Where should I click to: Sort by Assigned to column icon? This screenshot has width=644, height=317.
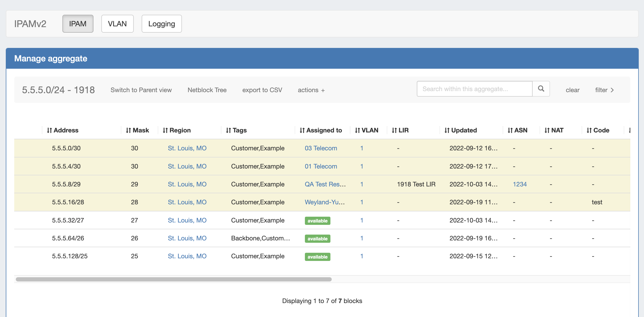pos(302,130)
